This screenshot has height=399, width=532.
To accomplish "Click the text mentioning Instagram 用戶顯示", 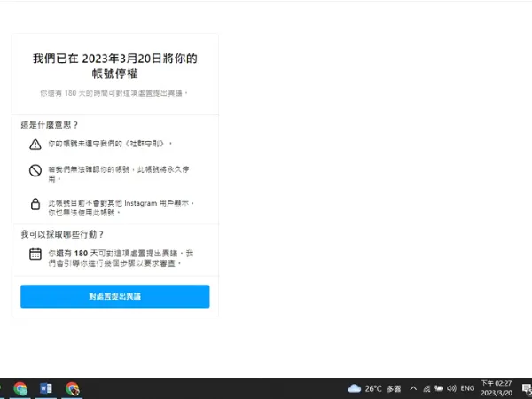I will point(121,207).
